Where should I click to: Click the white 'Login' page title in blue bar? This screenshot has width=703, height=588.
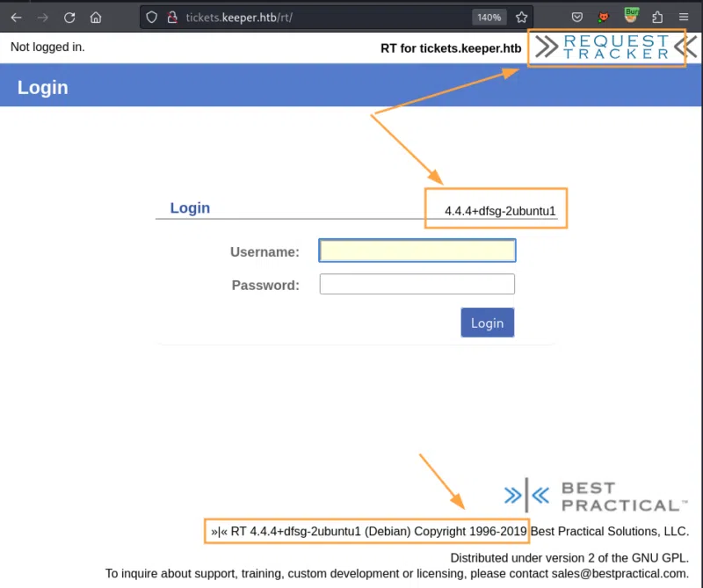click(42, 87)
